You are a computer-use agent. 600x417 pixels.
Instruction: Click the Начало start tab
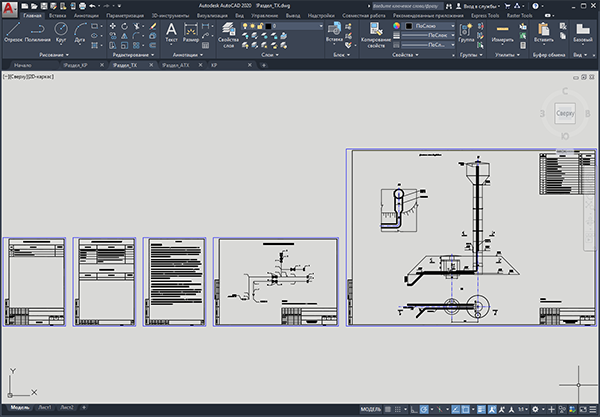pyautogui.click(x=23, y=65)
